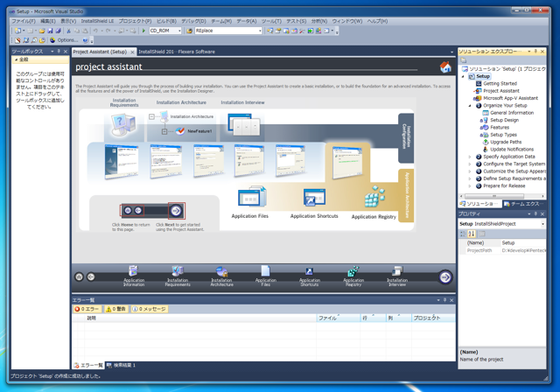Click the Save All icon in the toolbar
560x392 pixels.
click(58, 31)
